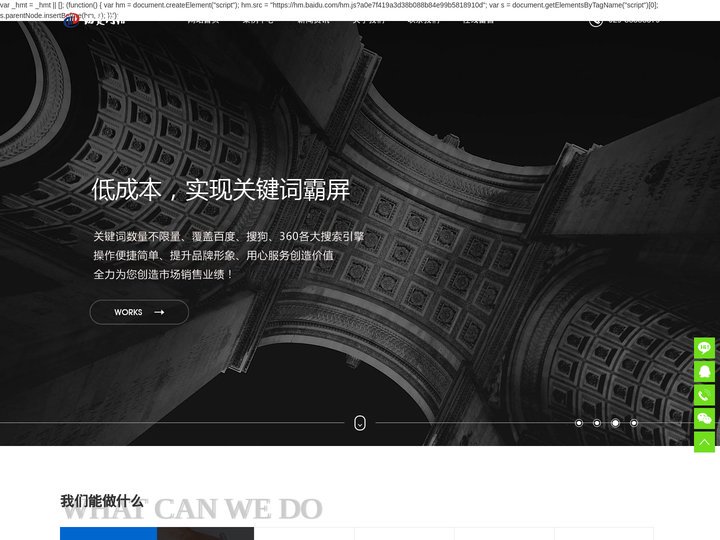Open the QQ penguin contact icon

[x=704, y=371]
